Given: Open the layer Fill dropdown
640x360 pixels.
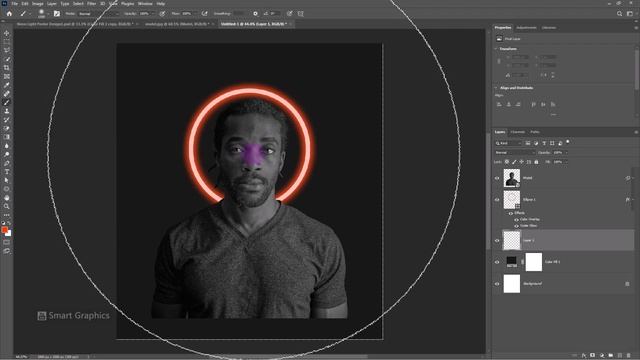Looking at the screenshot, I should (566, 162).
